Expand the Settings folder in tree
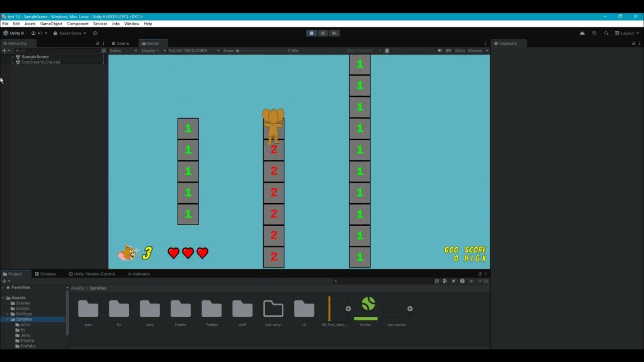 [x=7, y=314]
